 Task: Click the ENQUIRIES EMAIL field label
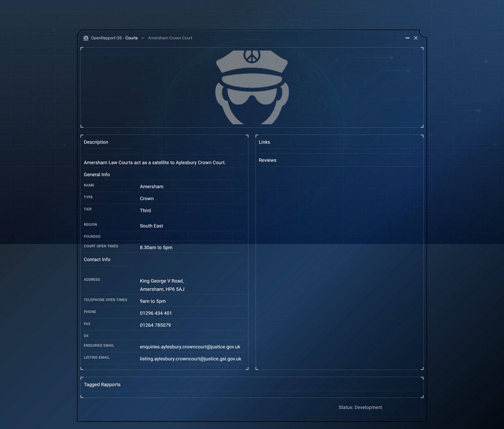click(x=99, y=345)
